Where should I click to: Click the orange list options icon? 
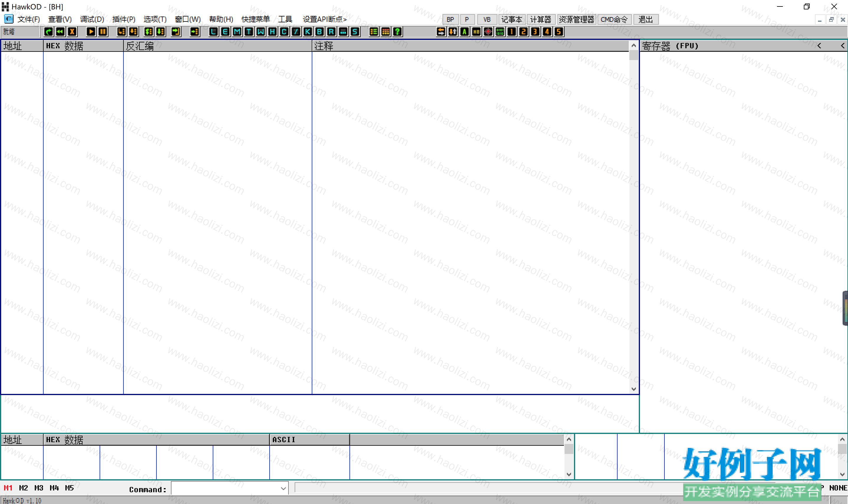(x=374, y=32)
